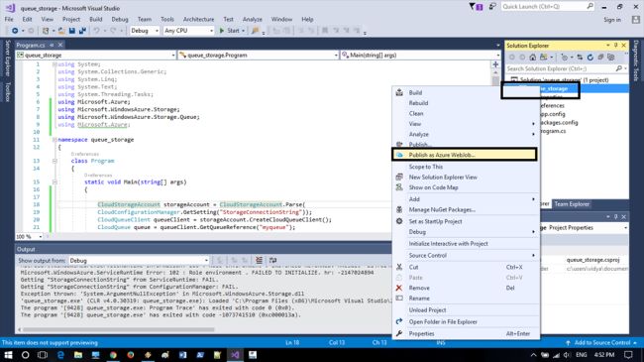The height and width of the screenshot is (362, 644).
Task: Click the Clear All icon in Output toolbar
Action: click(x=259, y=260)
